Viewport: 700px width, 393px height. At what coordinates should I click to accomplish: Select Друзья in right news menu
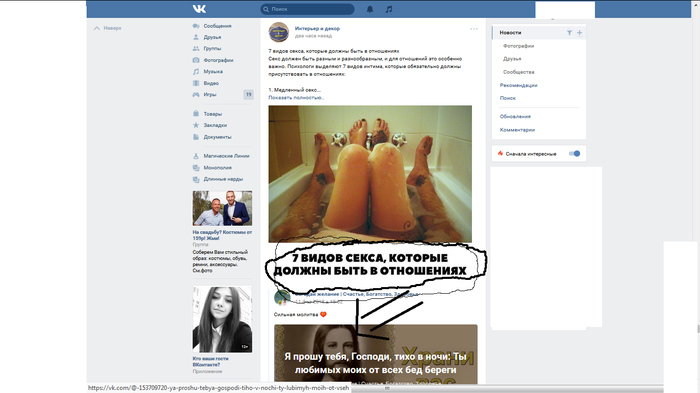pyautogui.click(x=512, y=59)
